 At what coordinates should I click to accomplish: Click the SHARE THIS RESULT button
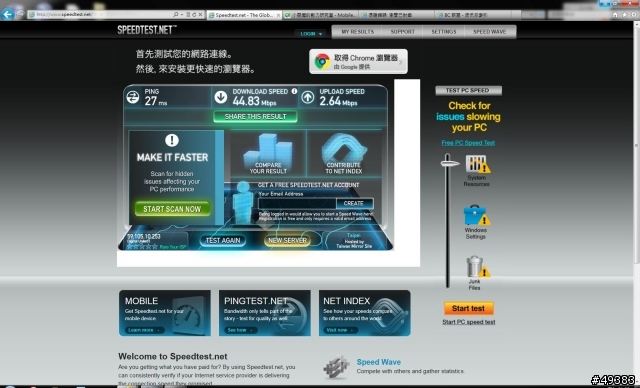[x=255, y=117]
